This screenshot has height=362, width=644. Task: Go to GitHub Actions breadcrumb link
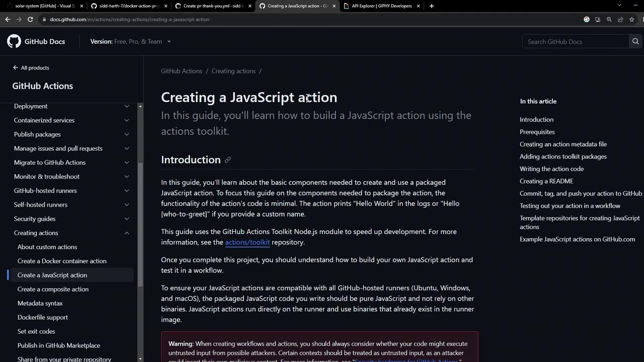[182, 71]
